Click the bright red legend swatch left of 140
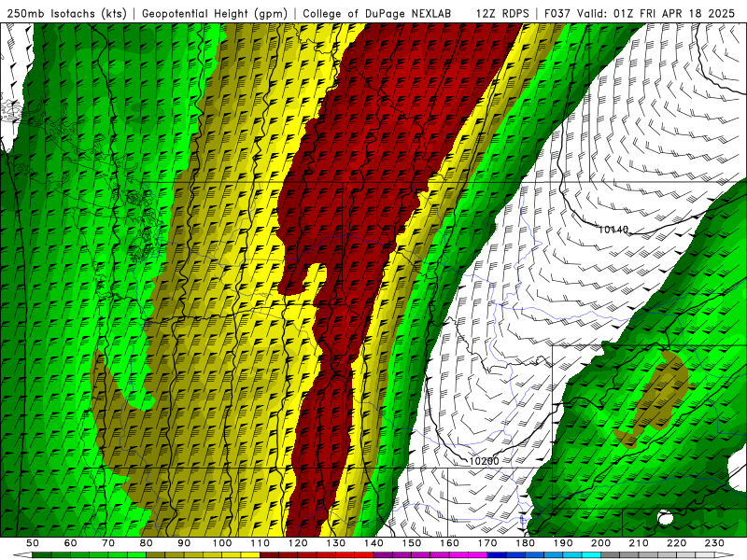The image size is (747, 560). 364,555
